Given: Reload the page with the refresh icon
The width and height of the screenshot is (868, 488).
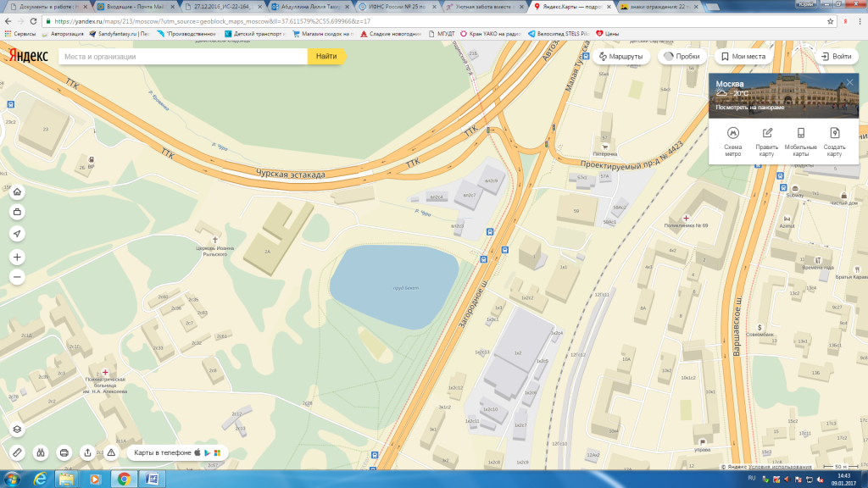Looking at the screenshot, I should tap(33, 21).
